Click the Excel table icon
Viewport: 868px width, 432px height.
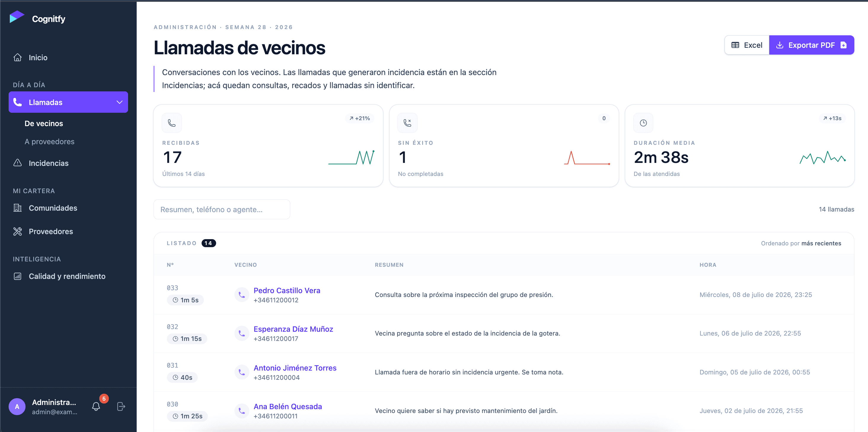(735, 45)
